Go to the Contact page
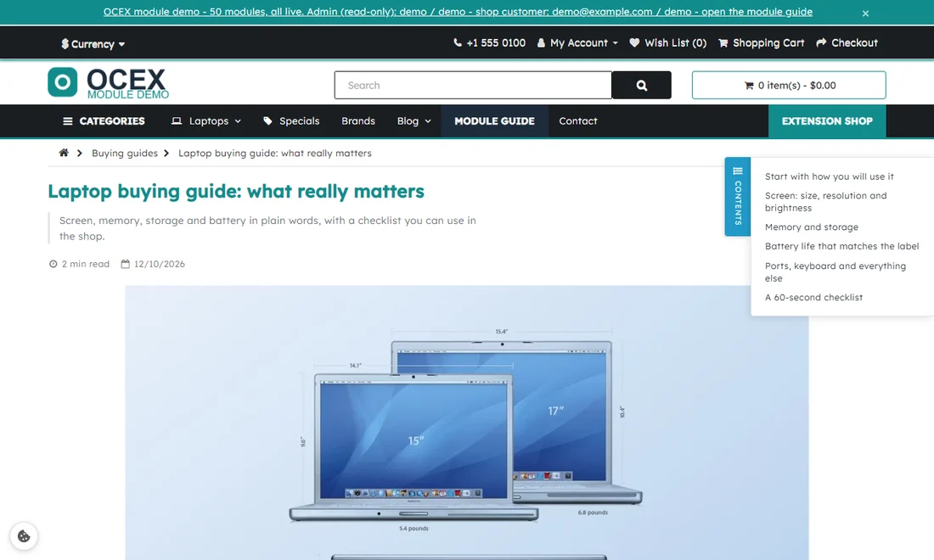Screen dimensions: 934x560 [577, 120]
